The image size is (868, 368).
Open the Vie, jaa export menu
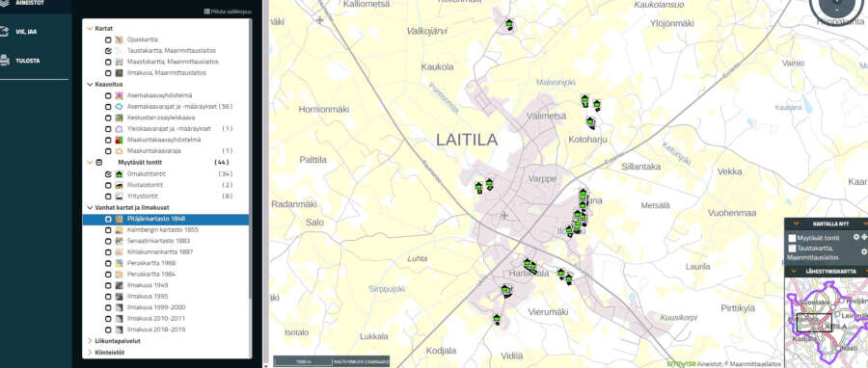(25, 32)
